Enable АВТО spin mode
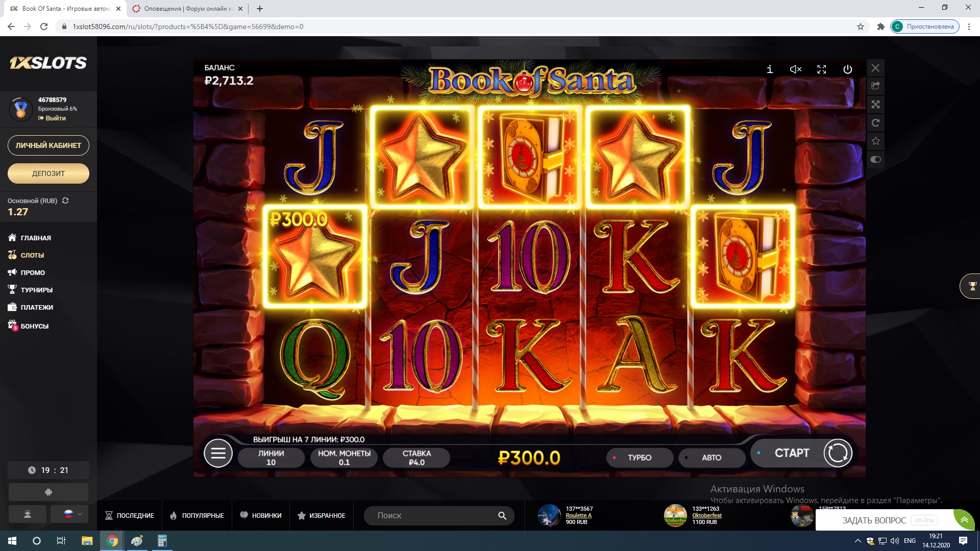This screenshot has width=980, height=551. [x=712, y=458]
